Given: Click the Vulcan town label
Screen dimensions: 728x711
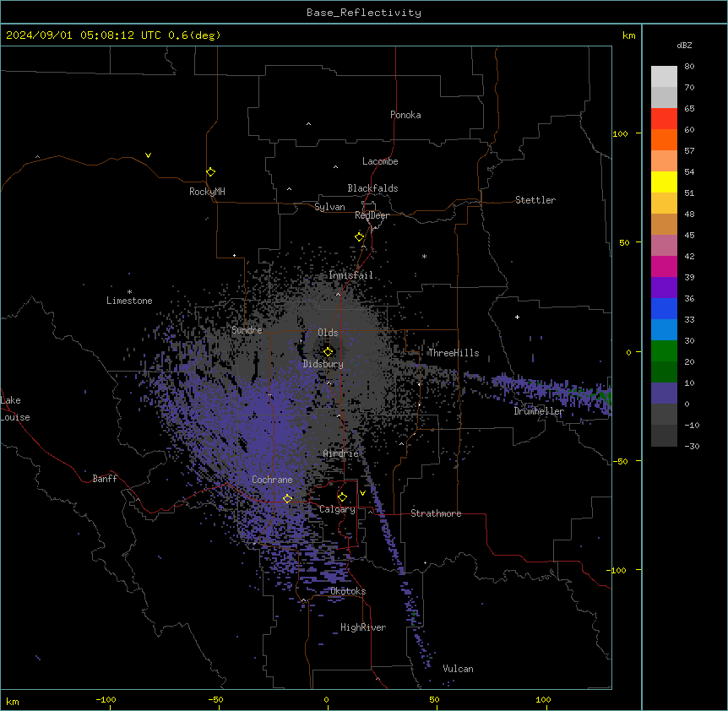Looking at the screenshot, I should (x=459, y=669).
